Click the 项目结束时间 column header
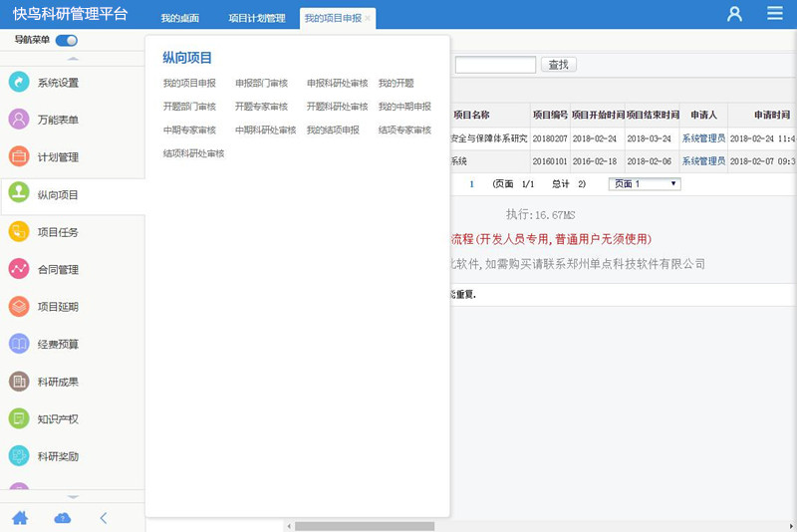797x532 pixels. pos(653,115)
